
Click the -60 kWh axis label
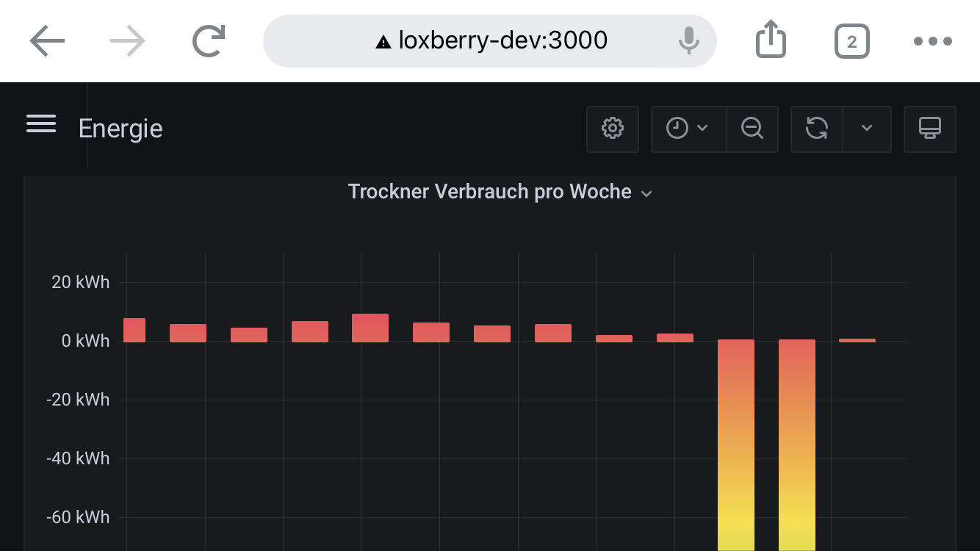pyautogui.click(x=78, y=517)
